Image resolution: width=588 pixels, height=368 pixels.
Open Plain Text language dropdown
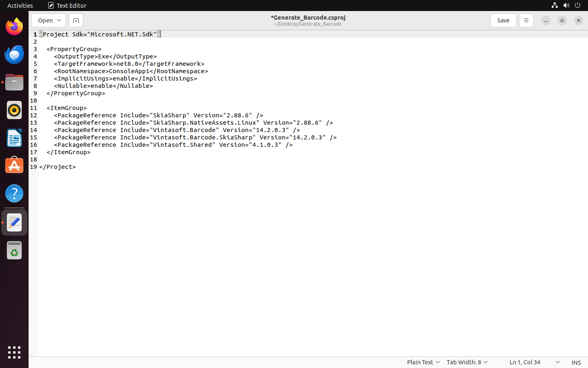423,362
